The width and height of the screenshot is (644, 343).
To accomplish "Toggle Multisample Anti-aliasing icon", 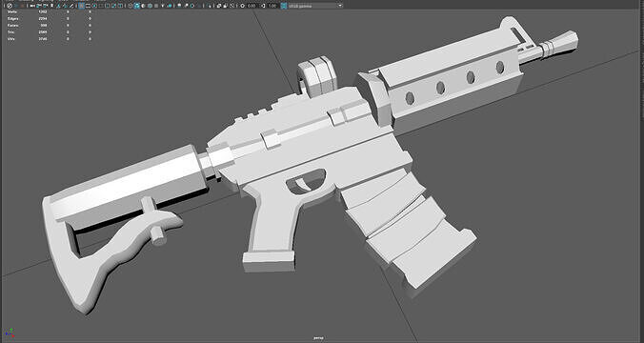I will pos(192,6).
